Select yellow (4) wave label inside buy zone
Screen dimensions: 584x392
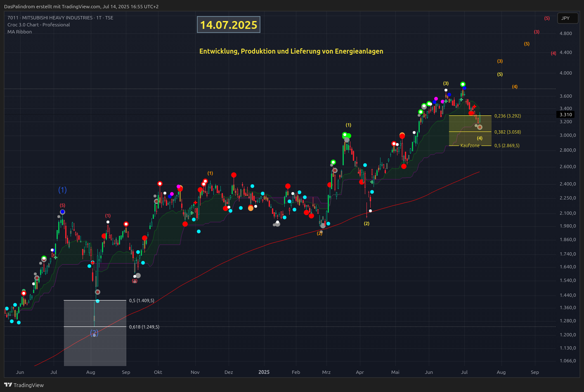click(480, 138)
